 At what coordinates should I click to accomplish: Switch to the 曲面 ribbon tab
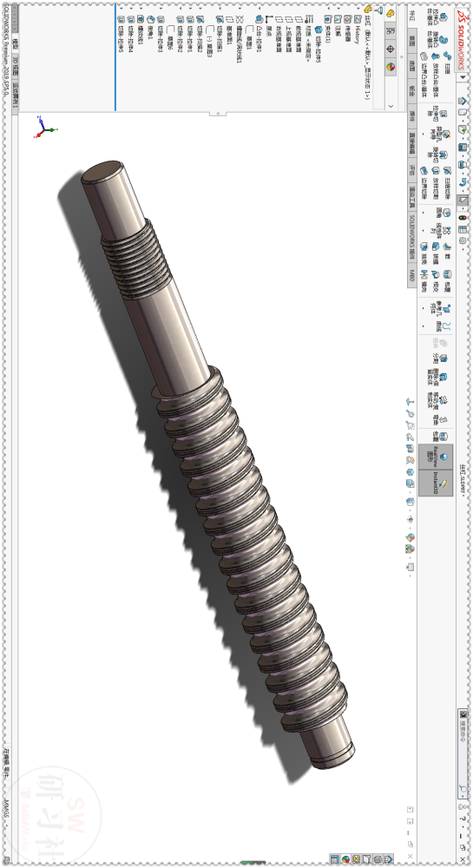click(412, 66)
